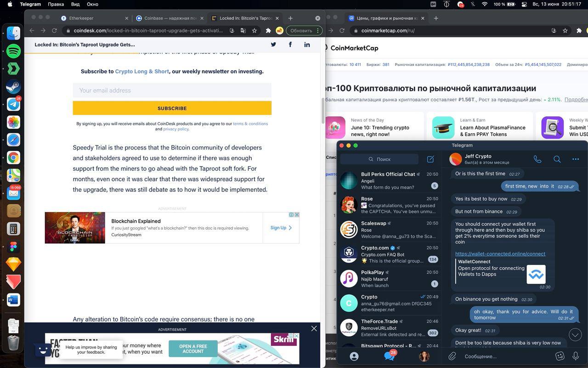Click the Twitter share icon on CoinDesk
This screenshot has height=368, width=588.
(x=273, y=45)
